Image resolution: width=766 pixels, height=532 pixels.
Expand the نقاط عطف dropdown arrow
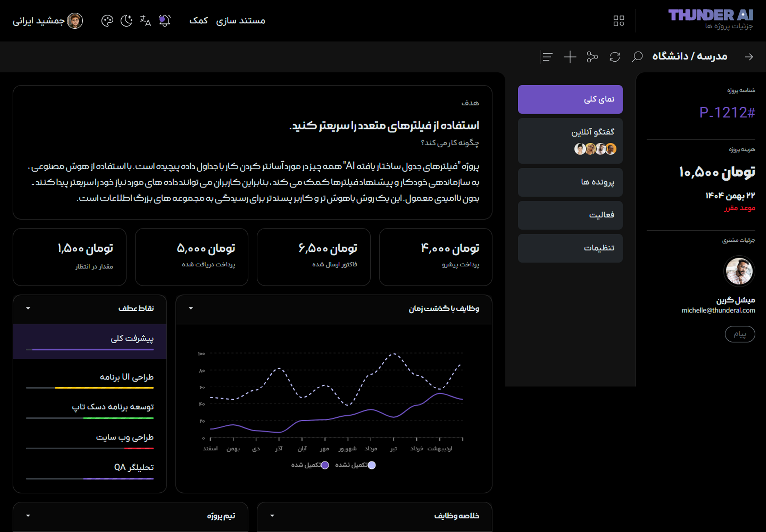[x=28, y=308]
